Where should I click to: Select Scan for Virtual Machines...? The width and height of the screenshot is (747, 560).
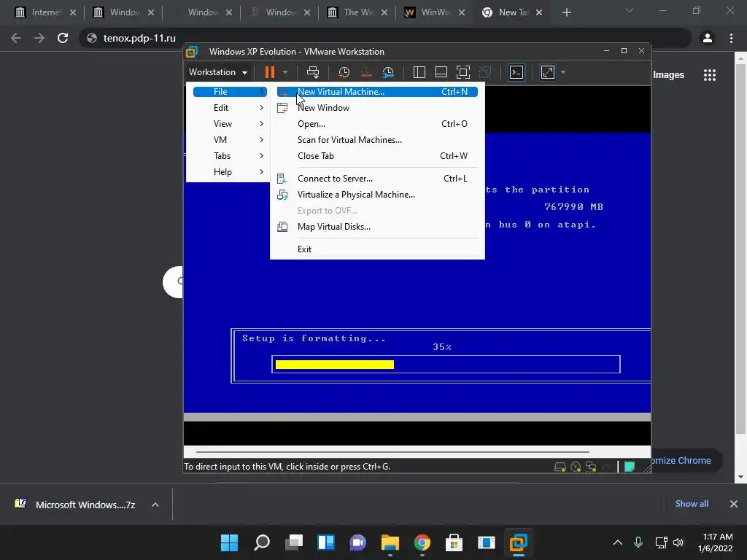pyautogui.click(x=377, y=140)
